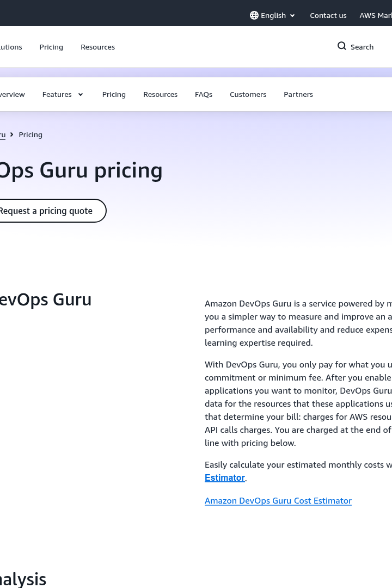Open the FAQs tab
Image resolution: width=392 pixels, height=588 pixels.
pos(203,95)
